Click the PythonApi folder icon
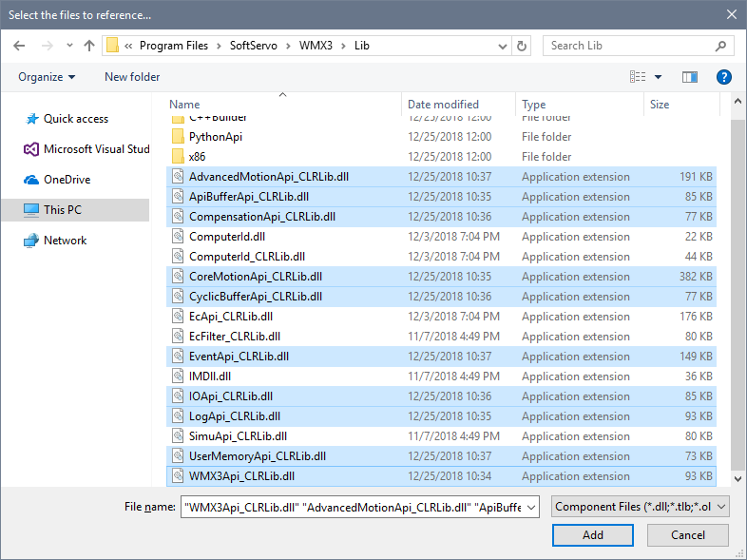Screen dimensions: 747x560 point(178,137)
